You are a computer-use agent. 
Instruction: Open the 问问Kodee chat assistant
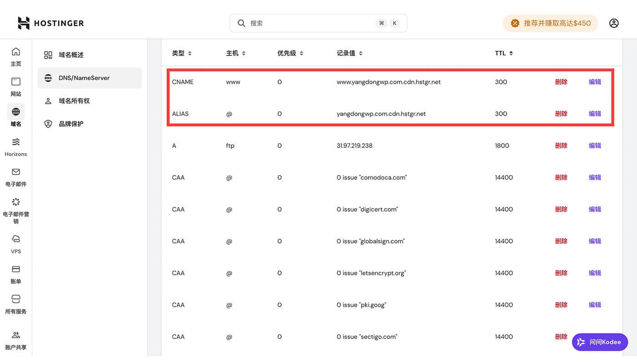pos(600,342)
